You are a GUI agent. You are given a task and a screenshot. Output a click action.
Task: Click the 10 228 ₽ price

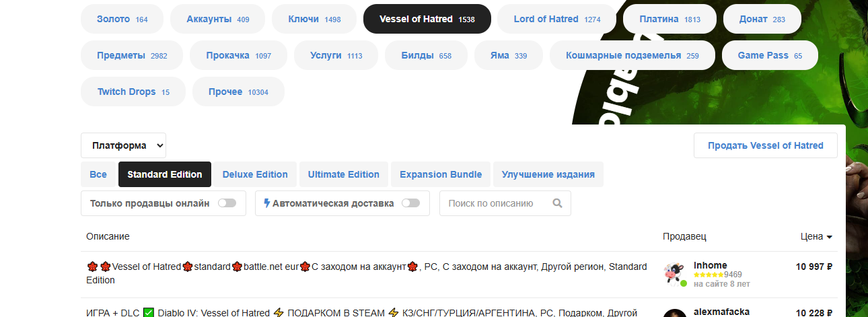point(814,312)
